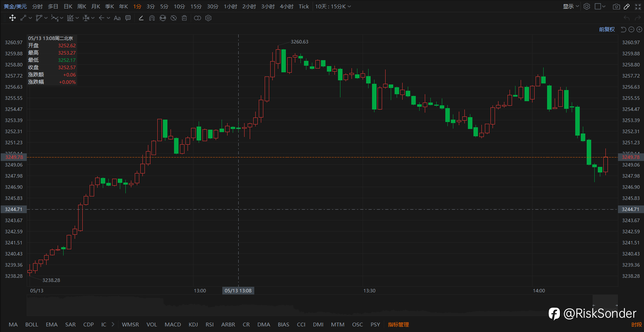
Task: Click the navigator range handle at right
Action: pyautogui.click(x=617, y=305)
